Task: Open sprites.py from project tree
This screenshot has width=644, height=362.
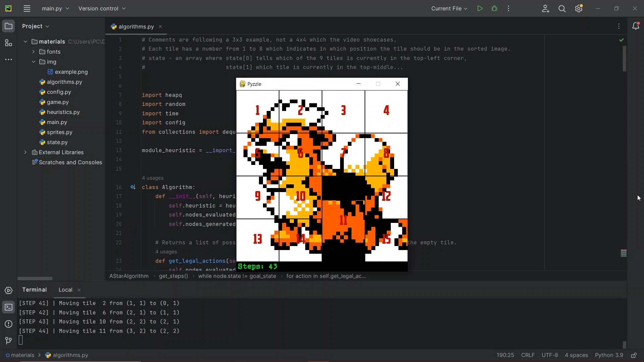Action: click(56, 132)
